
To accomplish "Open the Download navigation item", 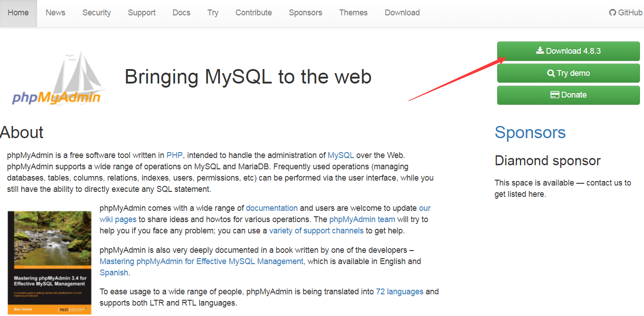I will [402, 13].
